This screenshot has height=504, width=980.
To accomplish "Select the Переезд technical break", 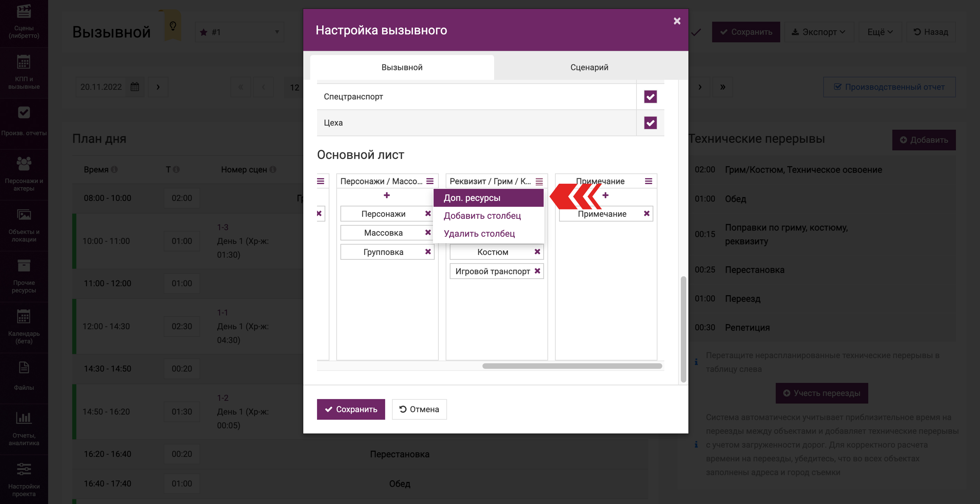I will 822,298.
